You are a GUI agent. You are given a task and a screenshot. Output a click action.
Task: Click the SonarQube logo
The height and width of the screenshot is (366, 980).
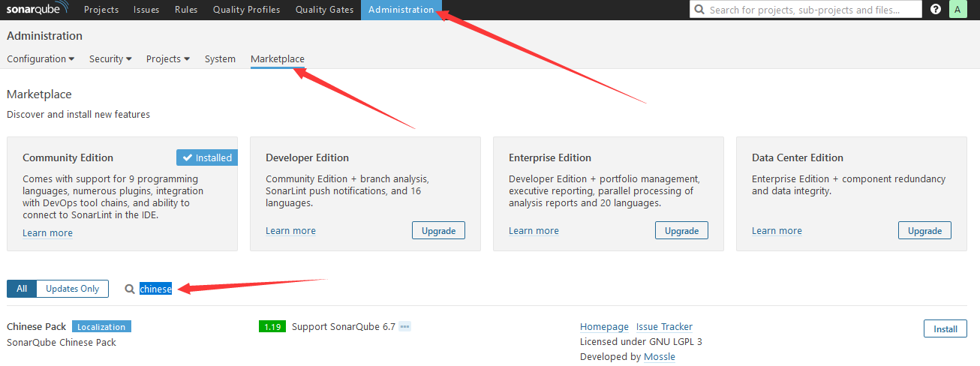pos(35,10)
